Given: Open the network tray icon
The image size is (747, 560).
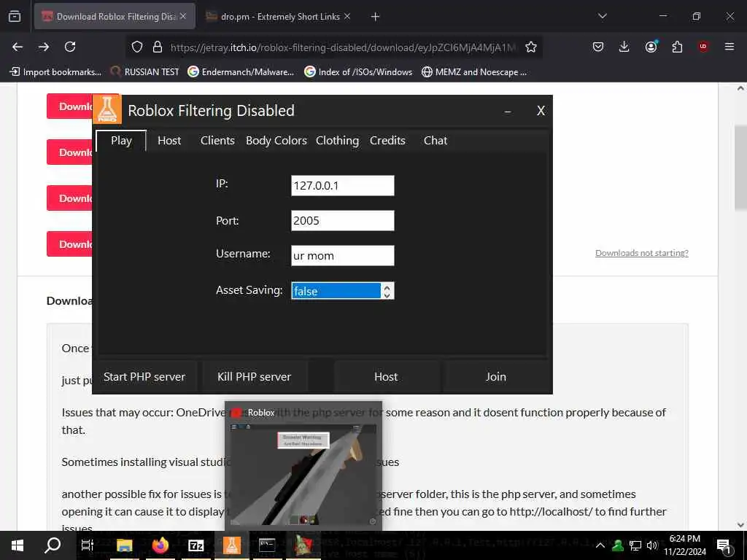Looking at the screenshot, I should (x=635, y=545).
